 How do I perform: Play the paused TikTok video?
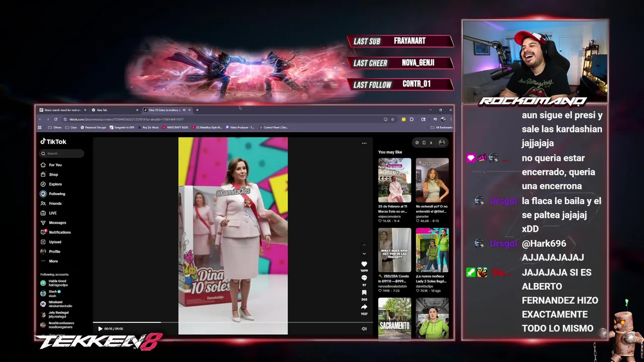[x=100, y=329]
